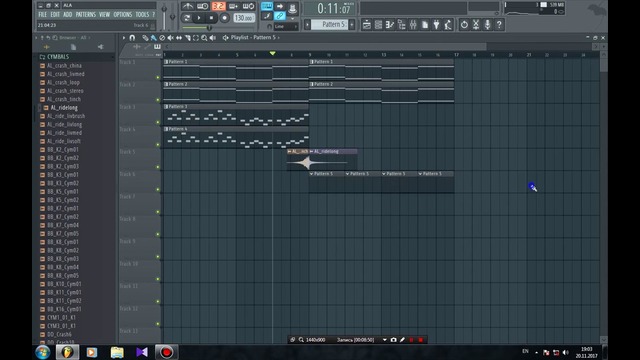Screen dimensions: 640x360
Task: Open the PATTERNS menu
Action: point(86,15)
